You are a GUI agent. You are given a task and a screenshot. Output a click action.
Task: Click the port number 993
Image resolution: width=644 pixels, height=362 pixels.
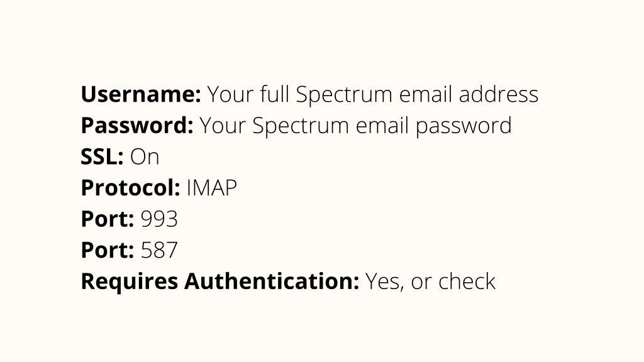tap(159, 219)
